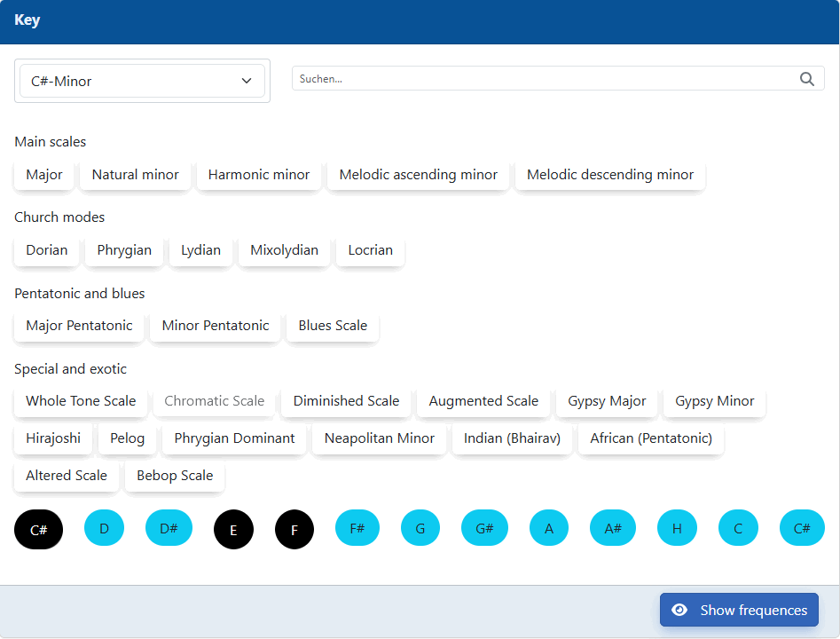Toggle the black F note circle
The width and height of the screenshot is (840, 639).
point(294,530)
